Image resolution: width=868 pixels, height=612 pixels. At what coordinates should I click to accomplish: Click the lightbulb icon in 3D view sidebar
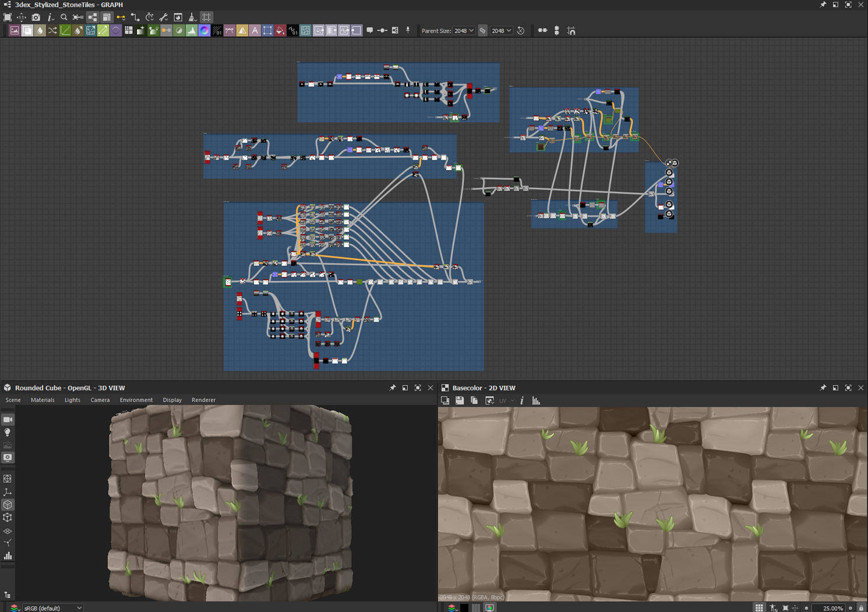(x=8, y=432)
